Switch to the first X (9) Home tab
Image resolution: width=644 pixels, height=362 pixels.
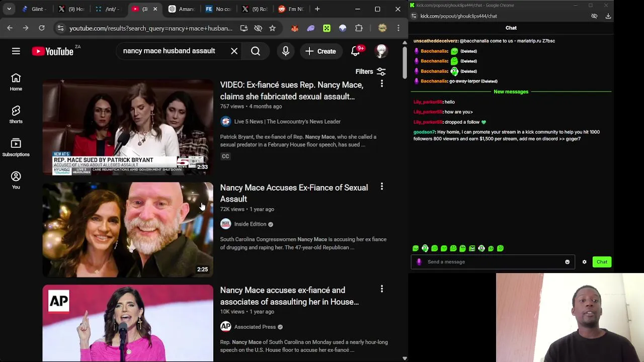point(72,9)
